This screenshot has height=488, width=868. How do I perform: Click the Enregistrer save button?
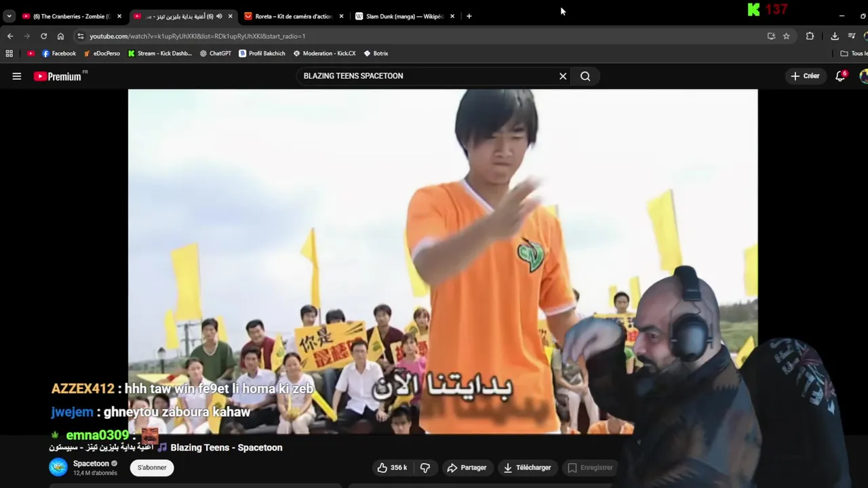pos(590,468)
